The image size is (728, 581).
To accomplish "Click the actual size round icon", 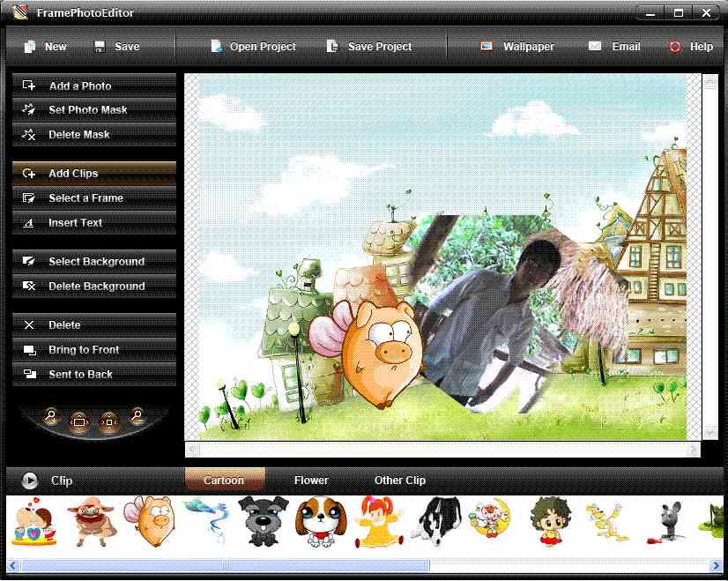I will 109,422.
